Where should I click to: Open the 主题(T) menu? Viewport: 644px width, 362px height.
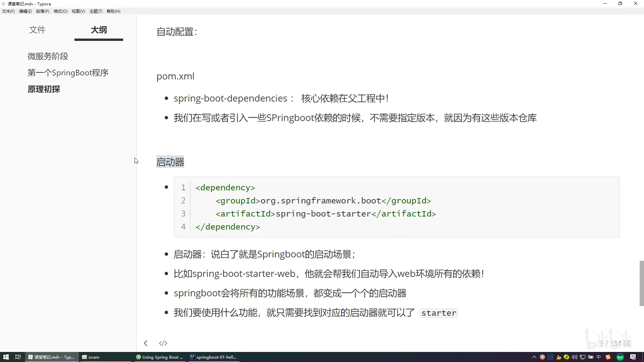(96, 11)
